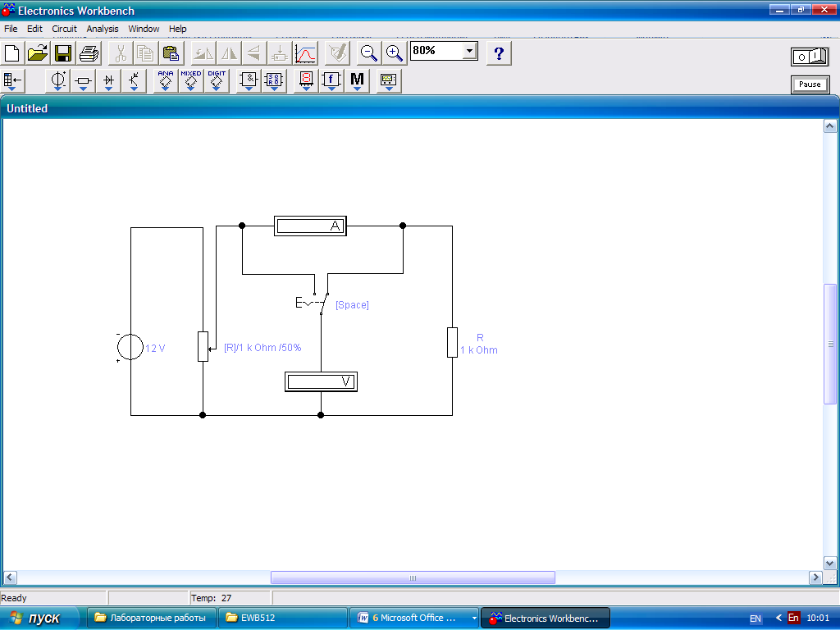Click the vertical scrollbar thumb
The image size is (840, 630).
tap(830, 344)
